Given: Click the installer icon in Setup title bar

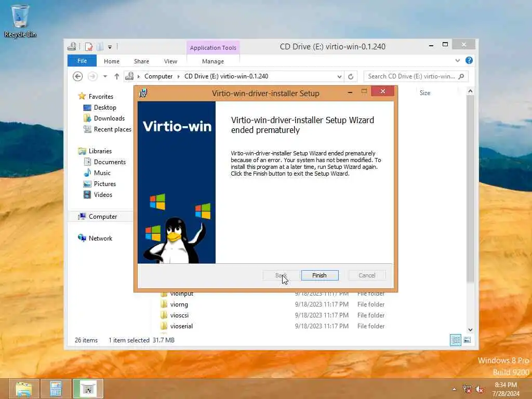Looking at the screenshot, I should click(143, 92).
